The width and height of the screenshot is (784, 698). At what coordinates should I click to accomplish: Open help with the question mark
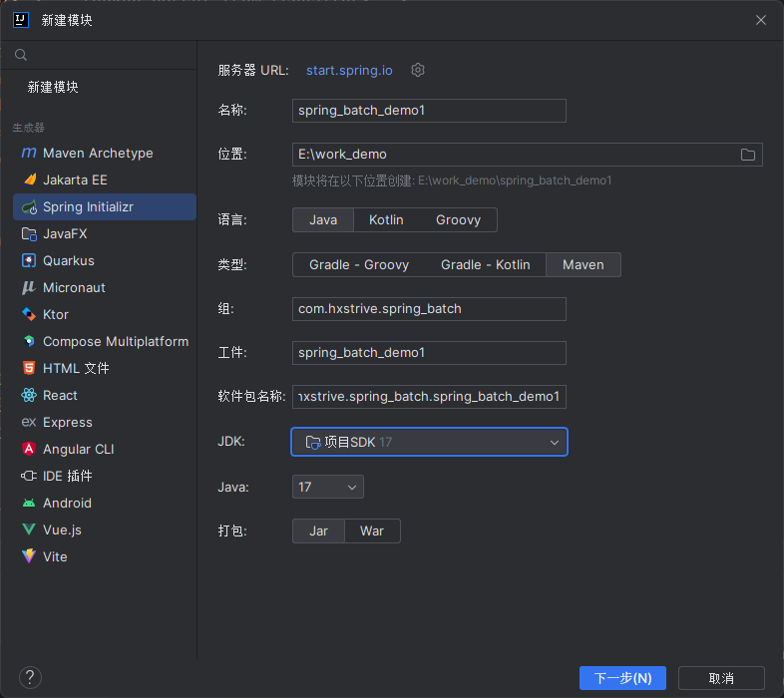(30, 677)
